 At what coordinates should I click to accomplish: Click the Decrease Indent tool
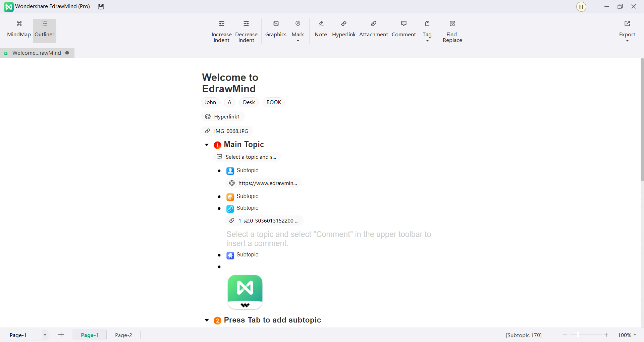tap(246, 32)
